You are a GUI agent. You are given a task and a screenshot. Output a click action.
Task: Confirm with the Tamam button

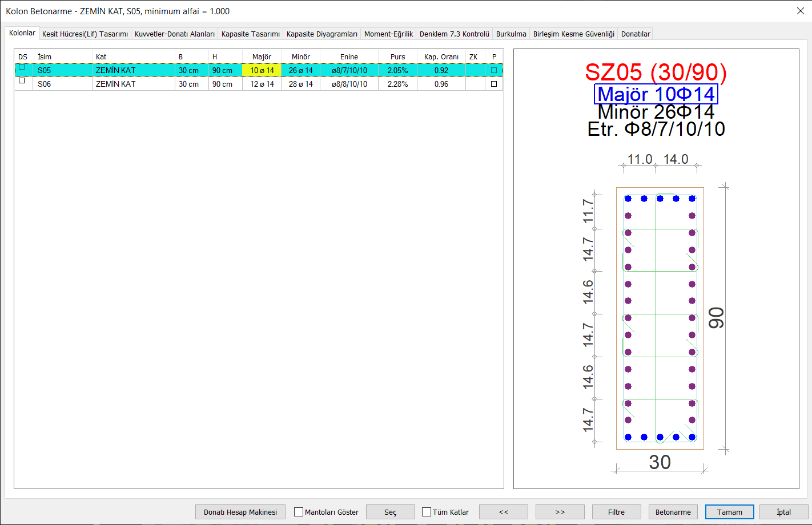tap(730, 512)
